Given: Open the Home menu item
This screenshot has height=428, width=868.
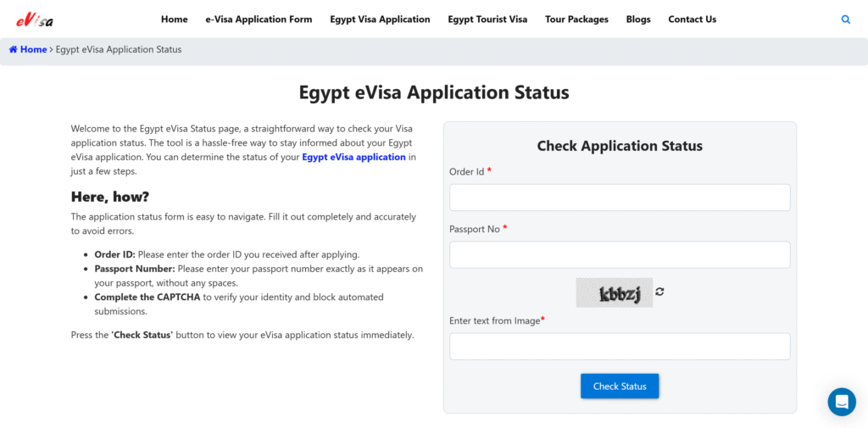Looking at the screenshot, I should (x=174, y=19).
